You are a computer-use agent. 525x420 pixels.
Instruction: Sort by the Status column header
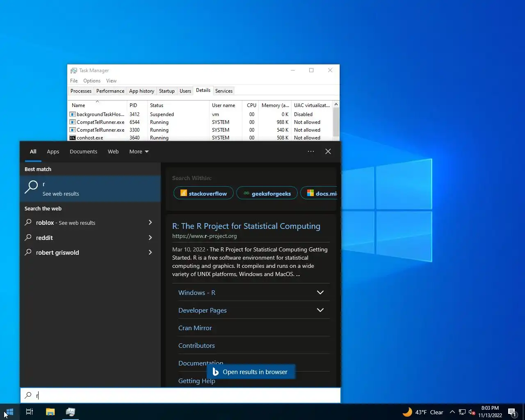[x=178, y=105]
